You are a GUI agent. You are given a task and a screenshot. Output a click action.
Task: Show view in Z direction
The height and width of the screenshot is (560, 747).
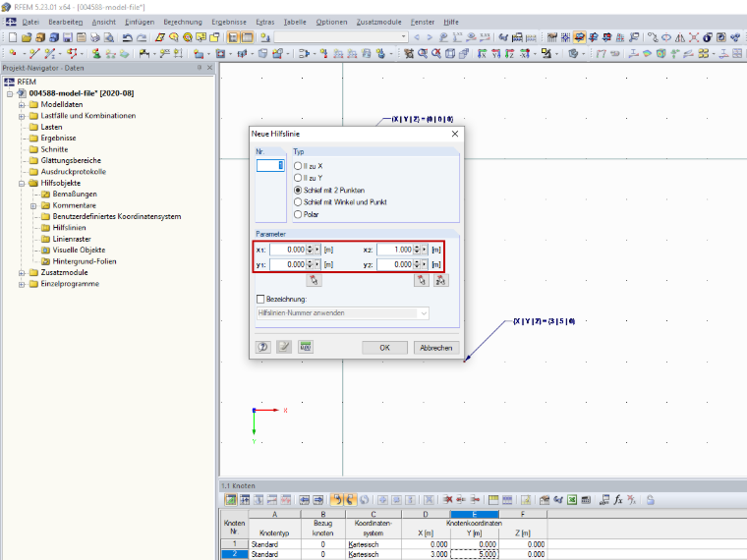click(x=510, y=53)
